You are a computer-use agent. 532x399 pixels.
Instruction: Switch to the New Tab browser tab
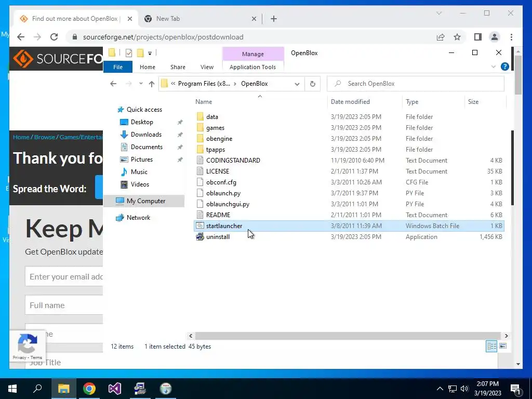[200, 19]
